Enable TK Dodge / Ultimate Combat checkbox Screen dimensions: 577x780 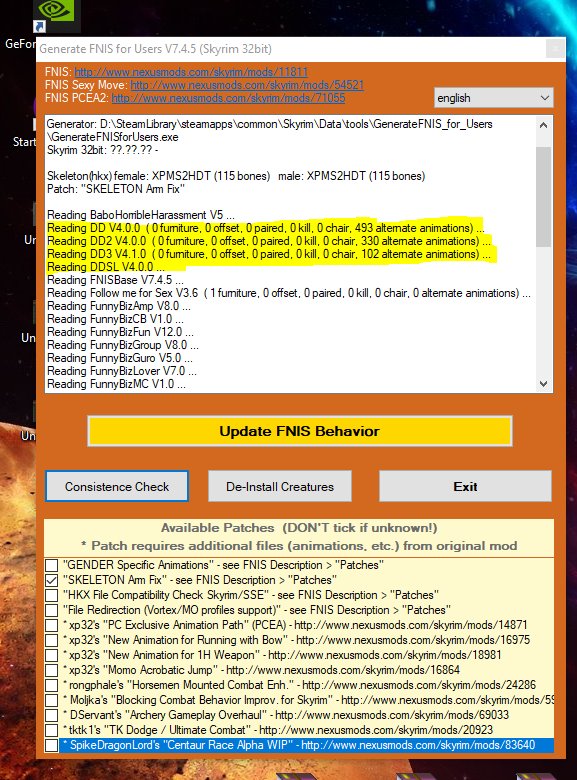tap(52, 730)
